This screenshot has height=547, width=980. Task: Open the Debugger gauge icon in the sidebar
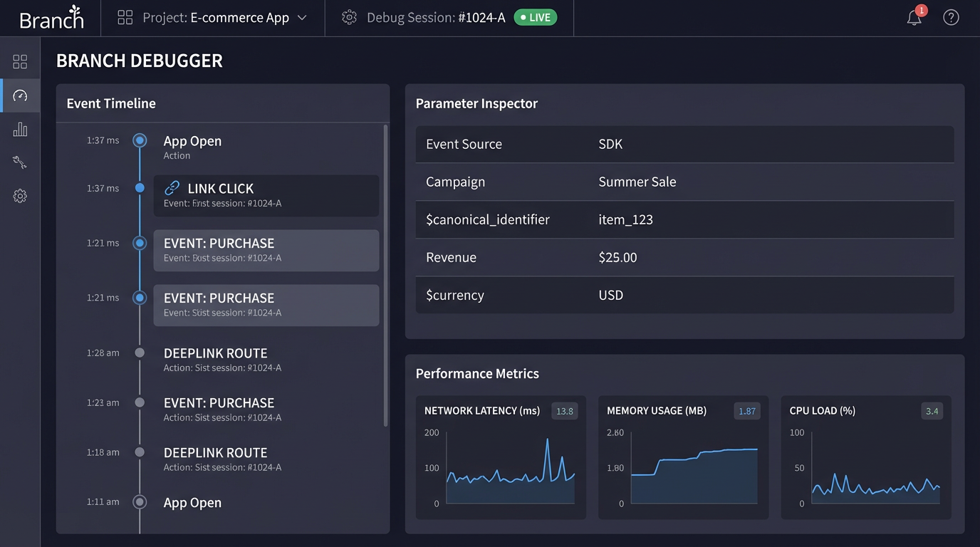(x=20, y=95)
